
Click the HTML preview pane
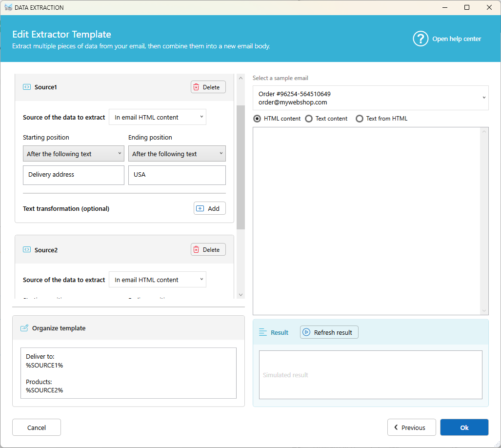(367, 221)
